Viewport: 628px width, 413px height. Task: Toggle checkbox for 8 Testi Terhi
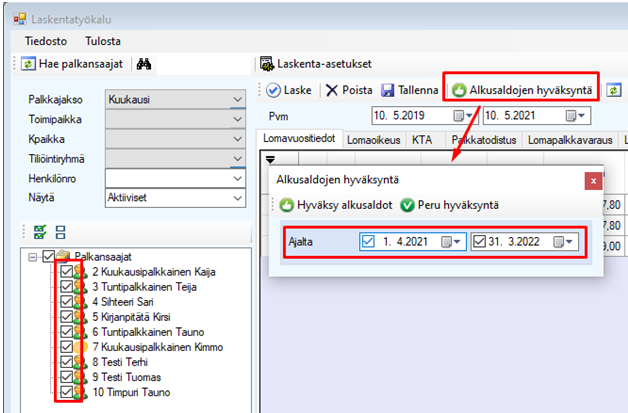[x=68, y=362]
